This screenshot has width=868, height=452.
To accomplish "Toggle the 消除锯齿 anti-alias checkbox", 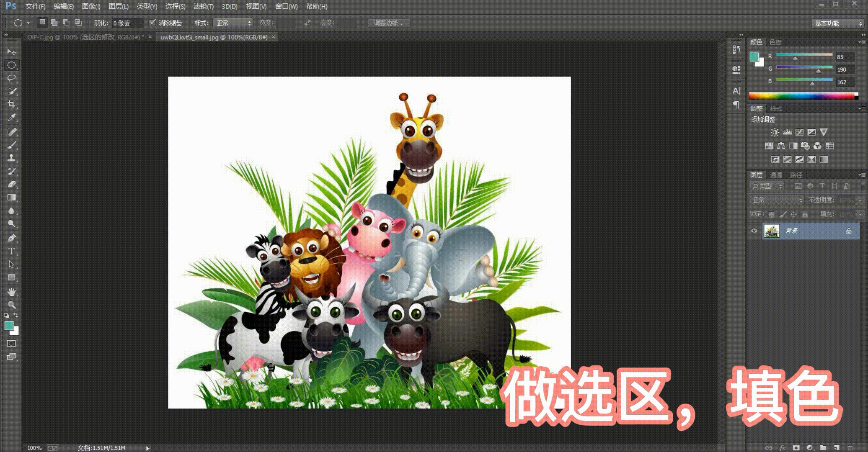I will click(152, 23).
